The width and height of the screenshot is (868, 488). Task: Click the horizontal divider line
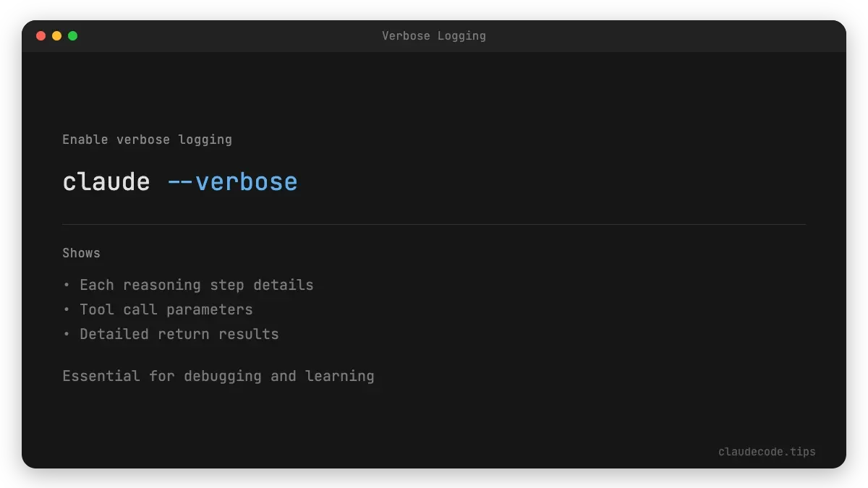434,223
